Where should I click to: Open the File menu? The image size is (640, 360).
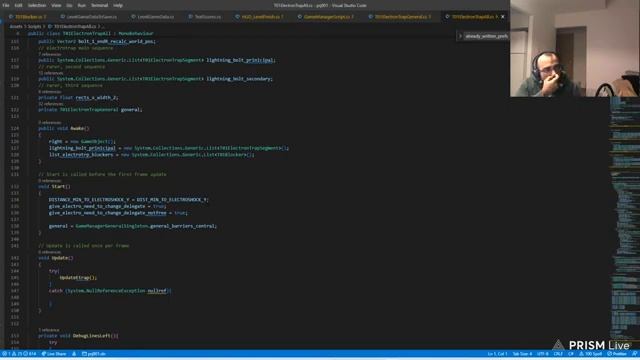tap(6, 5)
